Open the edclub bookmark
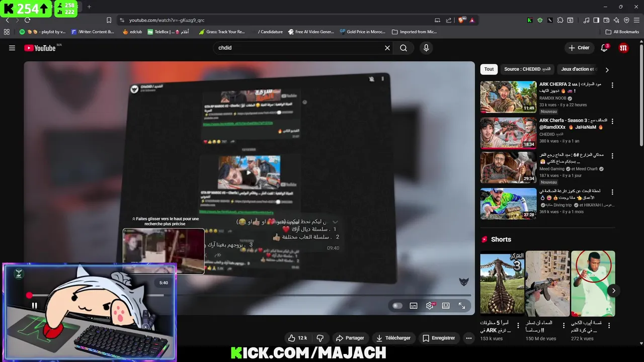Viewport: 644px width, 362px height. click(x=132, y=32)
